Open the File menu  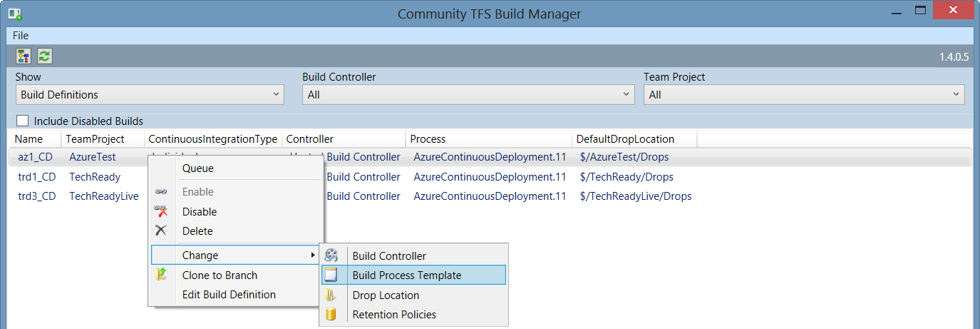point(21,35)
